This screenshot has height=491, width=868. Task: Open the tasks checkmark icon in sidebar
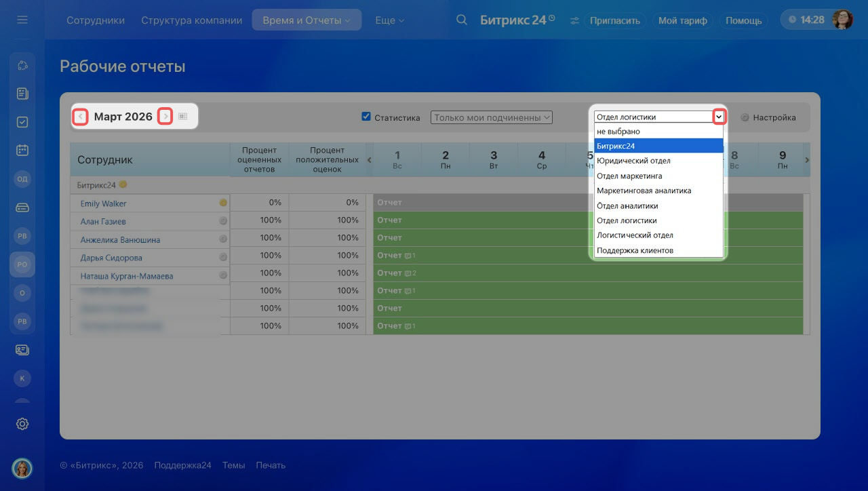click(22, 122)
